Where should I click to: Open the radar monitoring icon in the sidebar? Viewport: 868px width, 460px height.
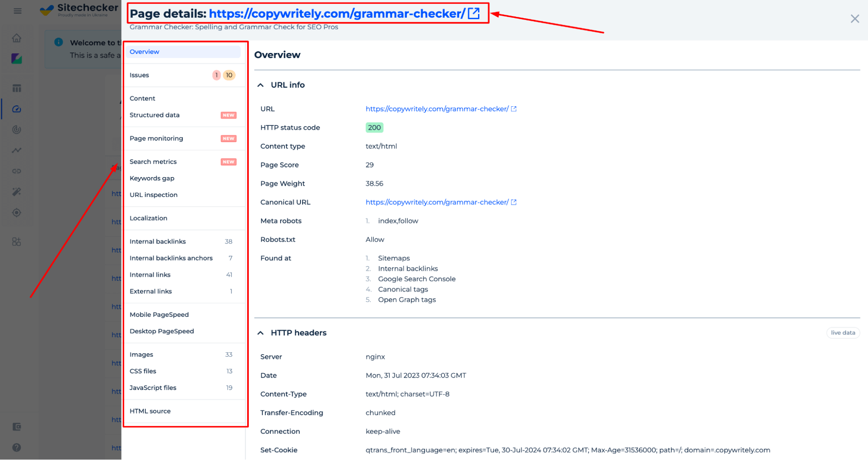(x=17, y=129)
